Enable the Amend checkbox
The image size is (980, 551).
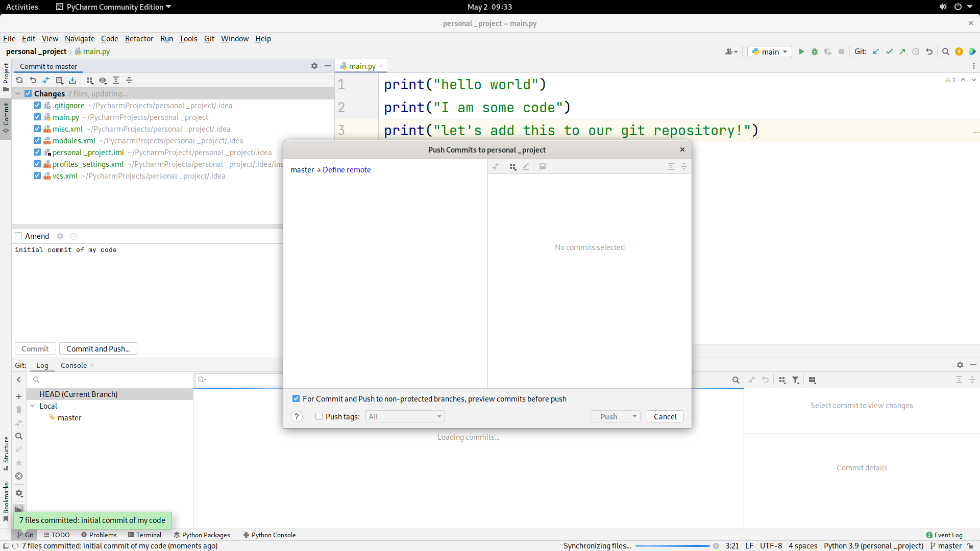pyautogui.click(x=18, y=236)
